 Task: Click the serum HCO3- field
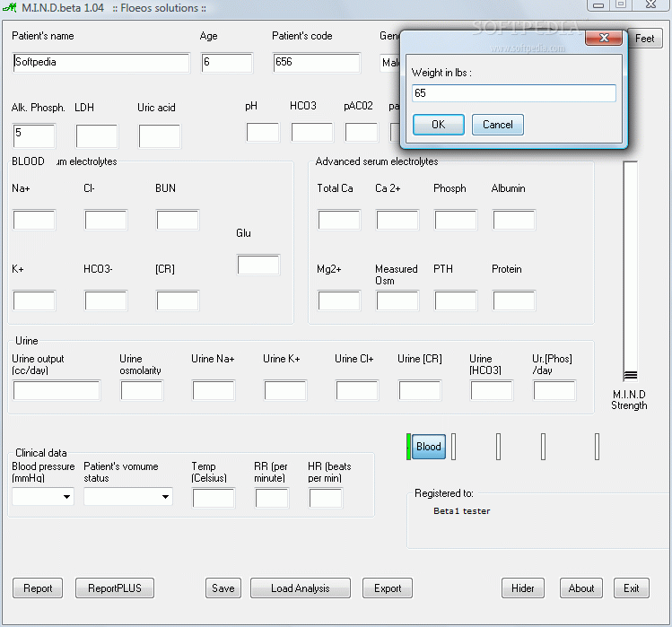106,300
